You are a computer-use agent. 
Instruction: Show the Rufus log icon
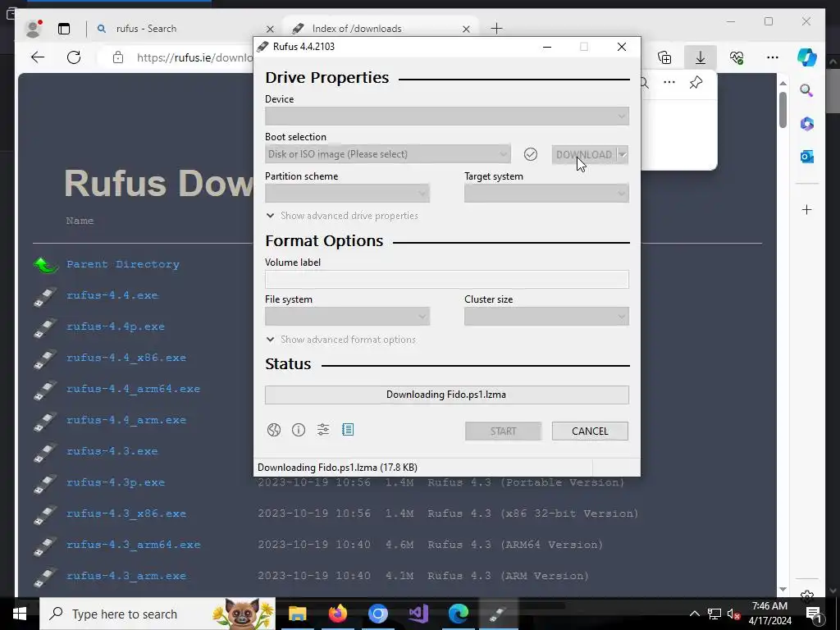(x=348, y=430)
